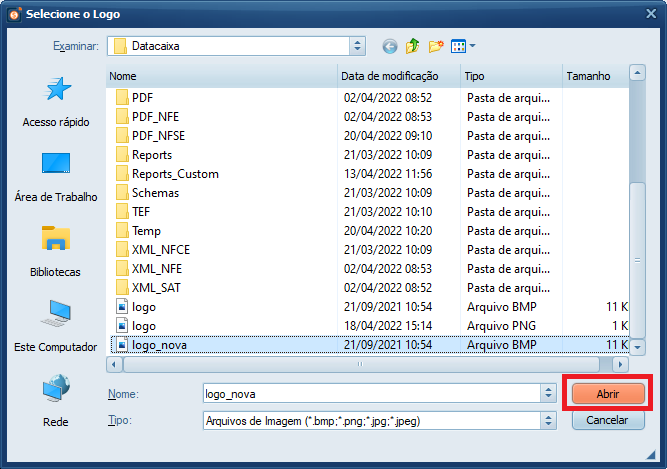Select the logo PNG file
The width and height of the screenshot is (667, 469).
tap(144, 326)
